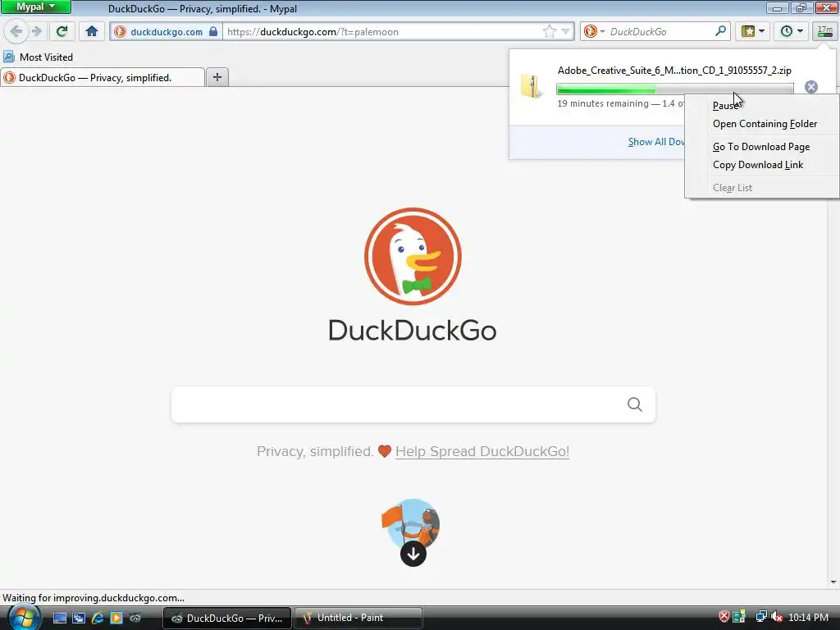Reload the page with the refresh icon
Image resolution: width=840 pixels, height=630 pixels.
62,31
